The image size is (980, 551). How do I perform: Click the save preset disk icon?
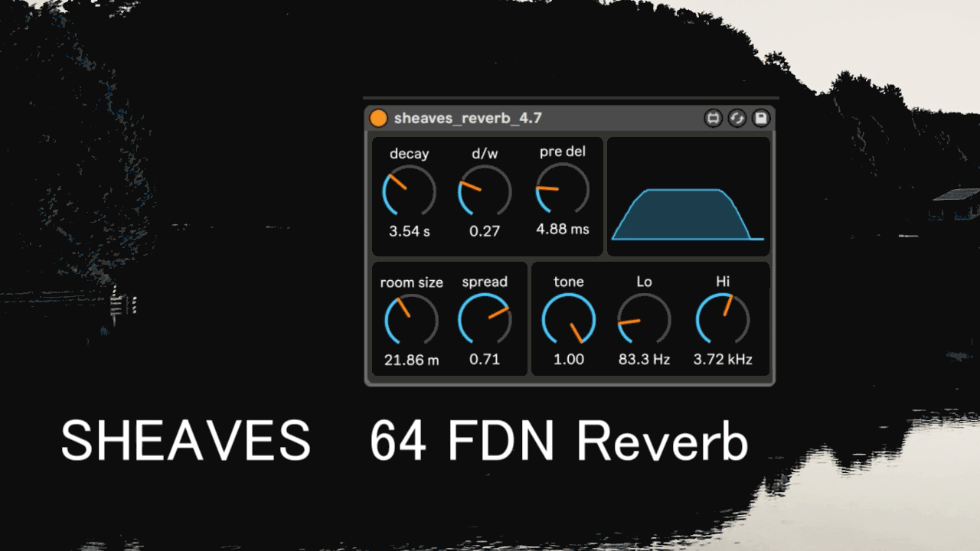[760, 119]
